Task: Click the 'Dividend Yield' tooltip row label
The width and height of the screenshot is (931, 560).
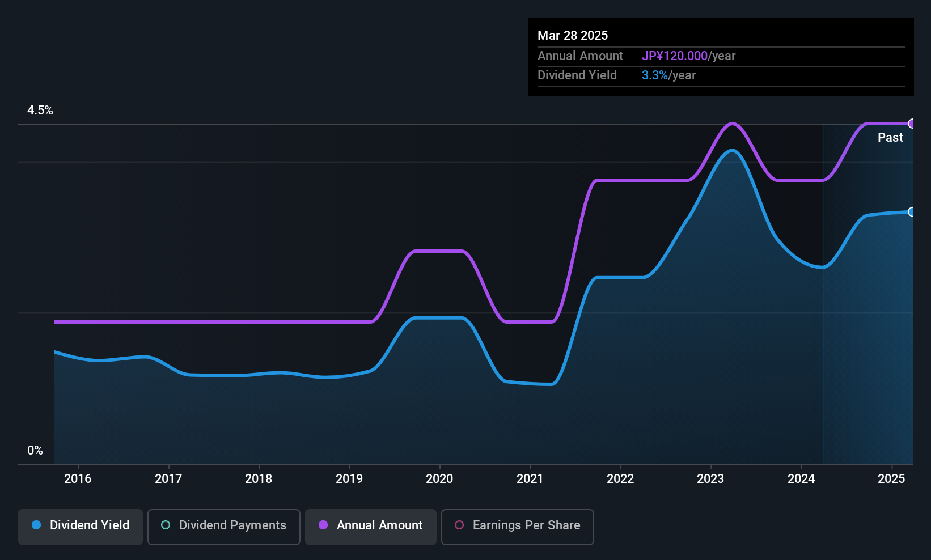Action: pos(577,75)
